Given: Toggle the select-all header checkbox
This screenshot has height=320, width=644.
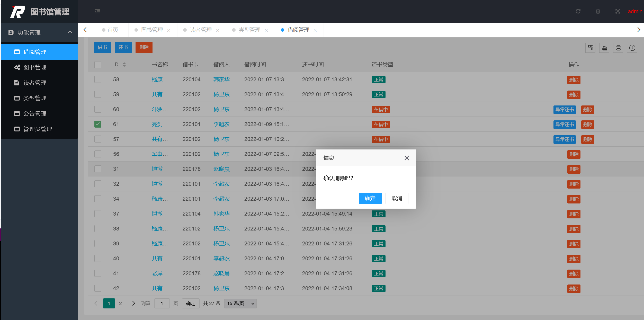Looking at the screenshot, I should click(x=98, y=65).
